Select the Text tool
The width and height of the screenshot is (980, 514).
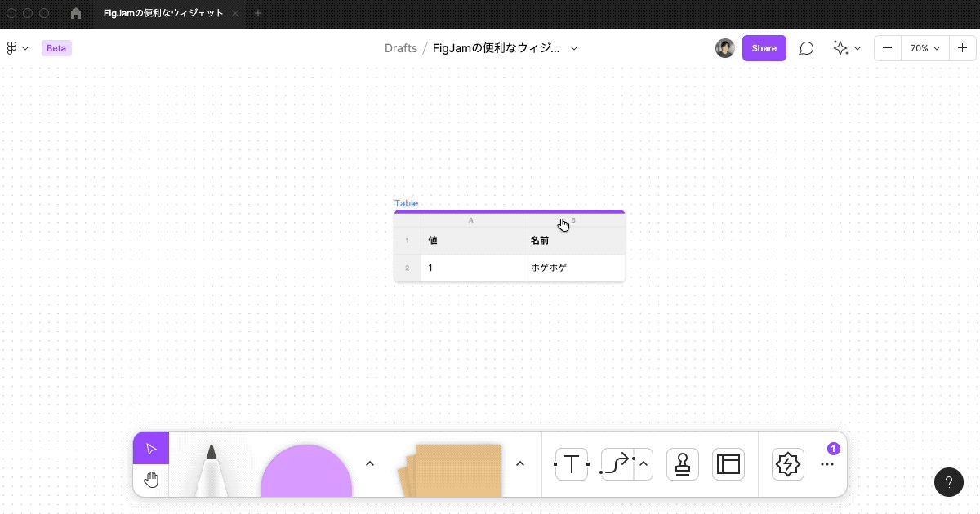571,464
